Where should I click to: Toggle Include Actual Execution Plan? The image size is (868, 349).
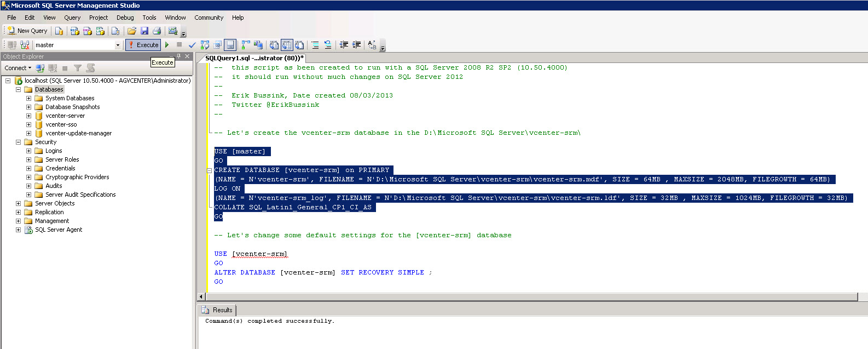pyautogui.click(x=246, y=45)
